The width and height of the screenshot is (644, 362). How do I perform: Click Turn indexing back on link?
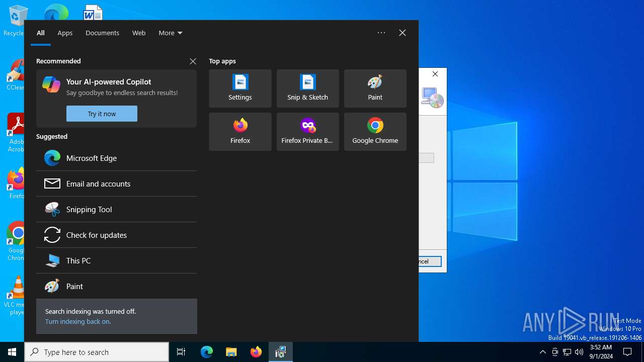click(78, 321)
